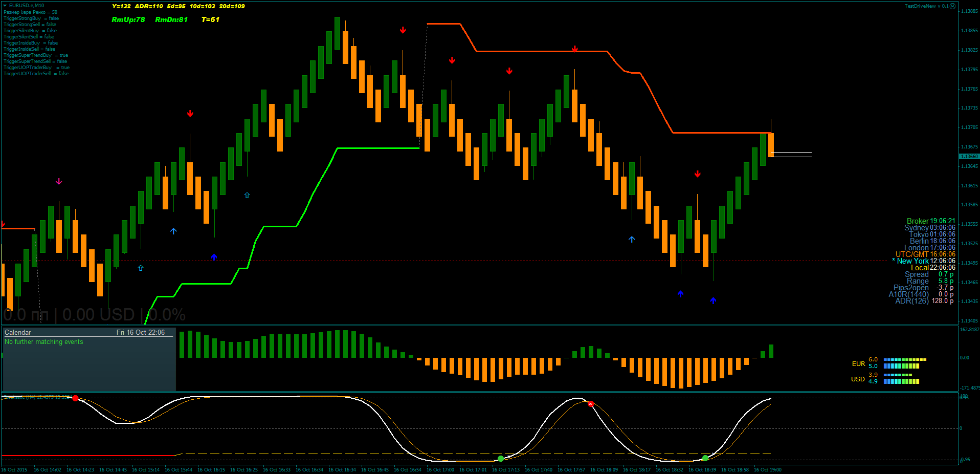
Task: Click the UTC/GMT time row
Action: point(925,254)
